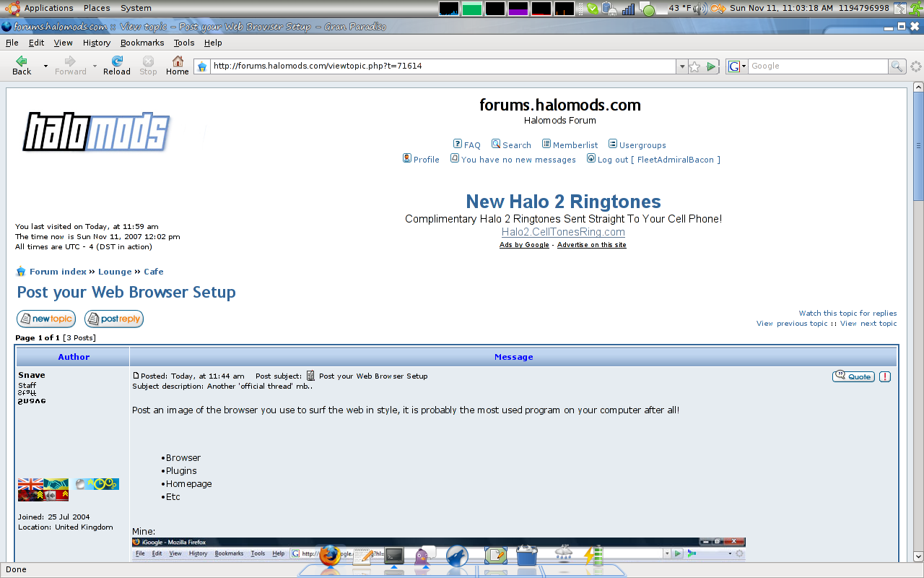This screenshot has height=578, width=924.
Task: Open Back button history dropdown arrow
Action: pos(45,66)
